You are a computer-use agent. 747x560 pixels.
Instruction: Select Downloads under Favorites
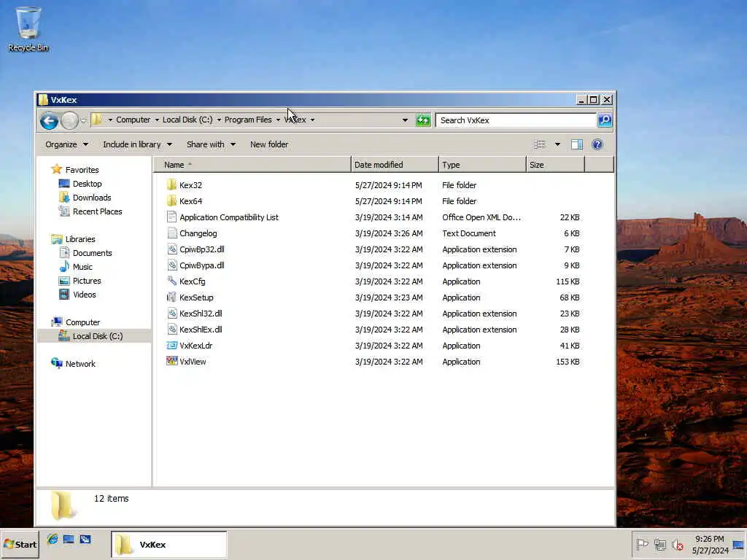coord(85,197)
